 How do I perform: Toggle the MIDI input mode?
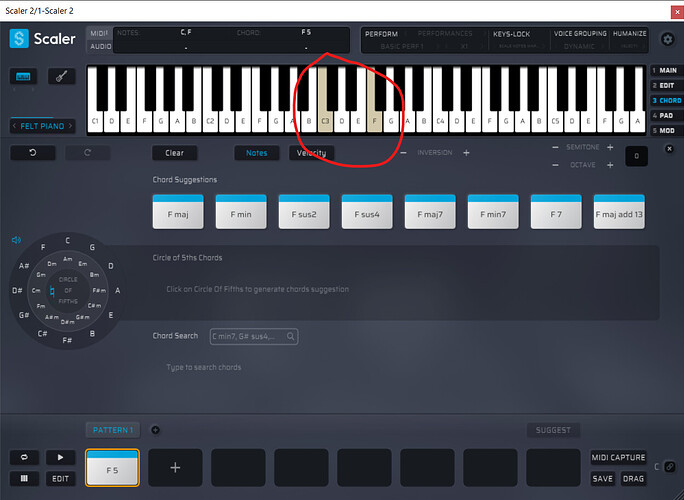point(99,34)
